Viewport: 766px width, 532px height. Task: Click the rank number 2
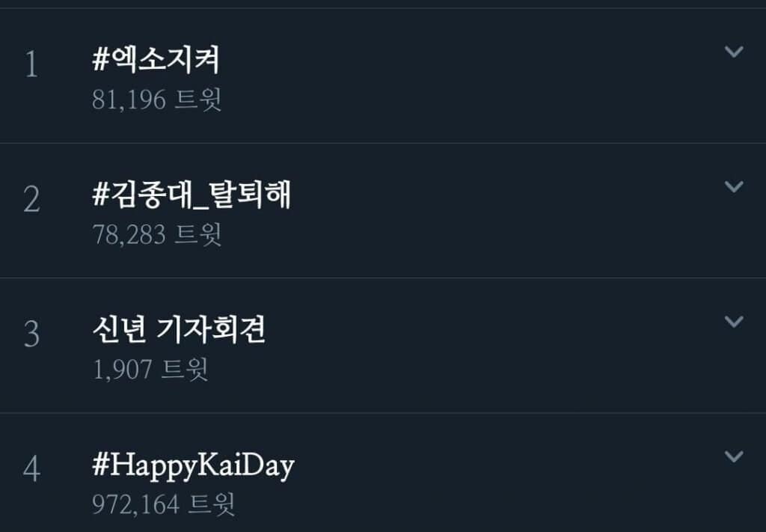(31, 201)
